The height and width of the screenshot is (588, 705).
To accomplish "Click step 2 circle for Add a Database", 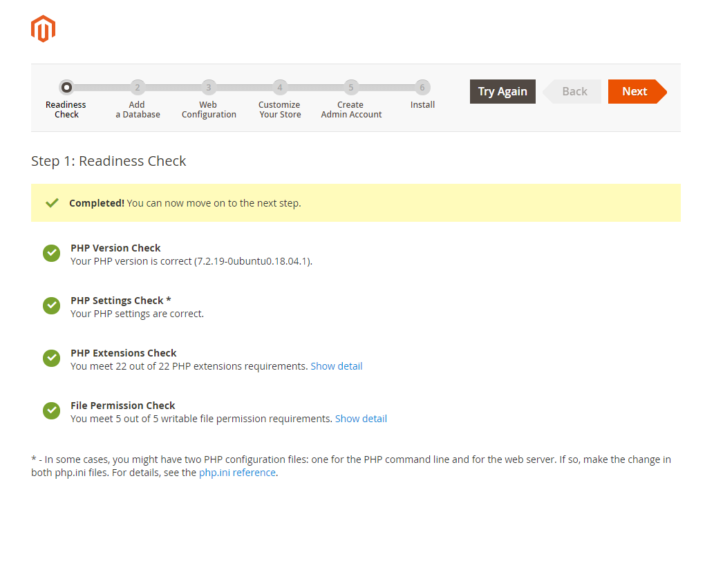I will point(137,88).
